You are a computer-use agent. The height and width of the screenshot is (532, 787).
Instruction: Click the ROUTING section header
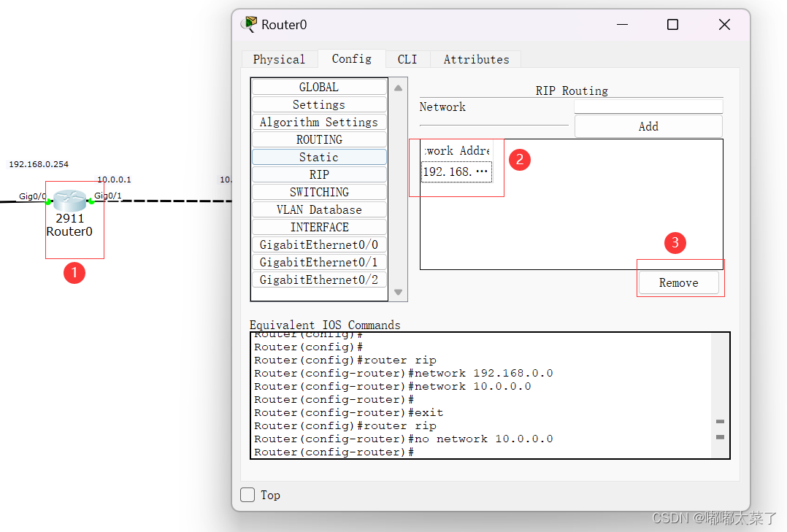point(319,139)
